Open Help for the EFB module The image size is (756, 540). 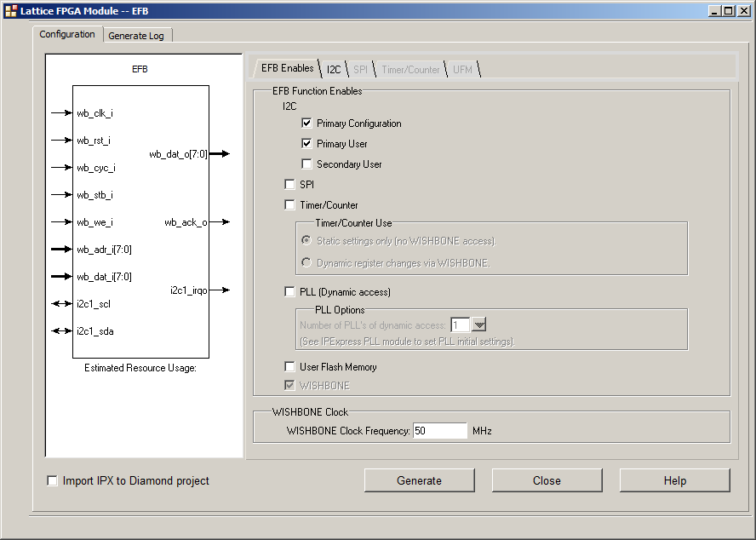click(x=674, y=480)
